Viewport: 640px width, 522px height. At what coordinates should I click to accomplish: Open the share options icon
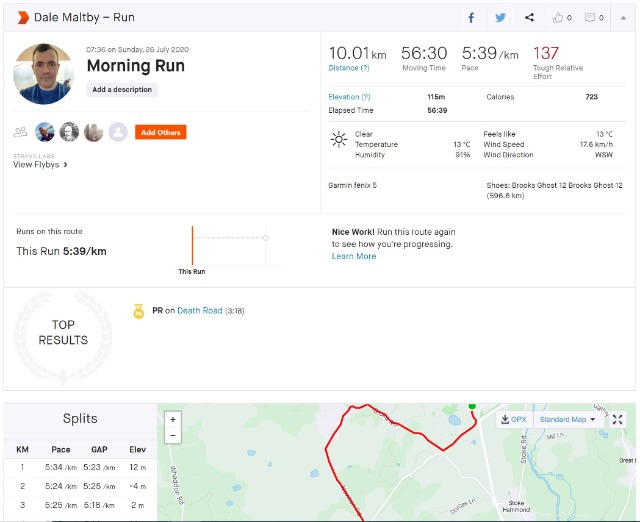pos(529,17)
